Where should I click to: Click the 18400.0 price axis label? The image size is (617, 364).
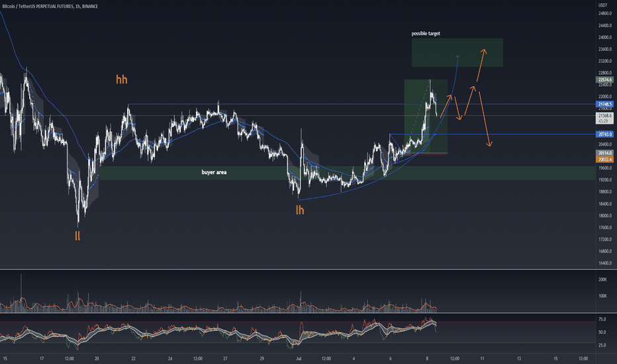pos(605,204)
